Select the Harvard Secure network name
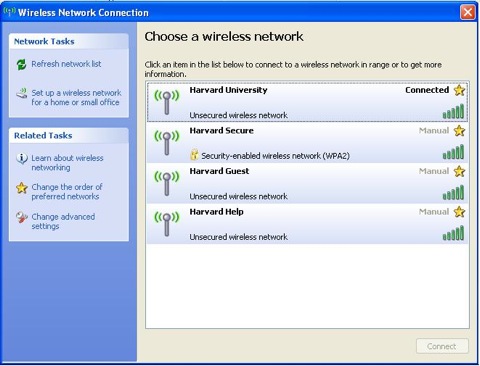Screen dimensions: 480x366 tap(221, 131)
